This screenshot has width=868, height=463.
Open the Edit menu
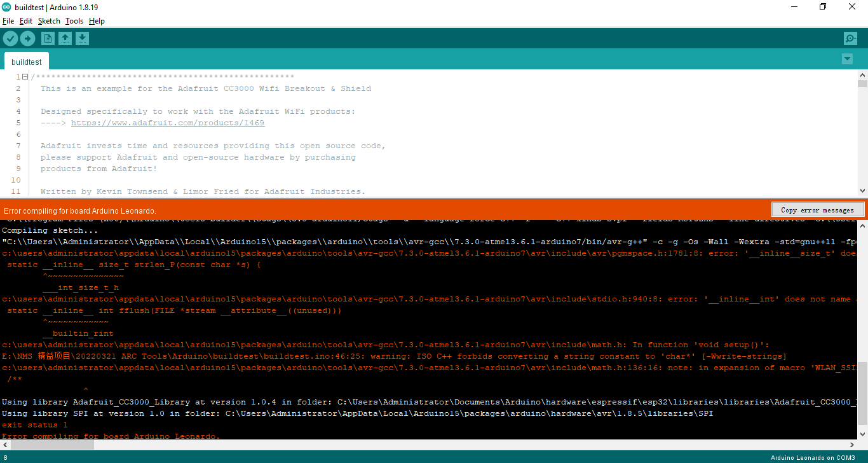tap(26, 21)
